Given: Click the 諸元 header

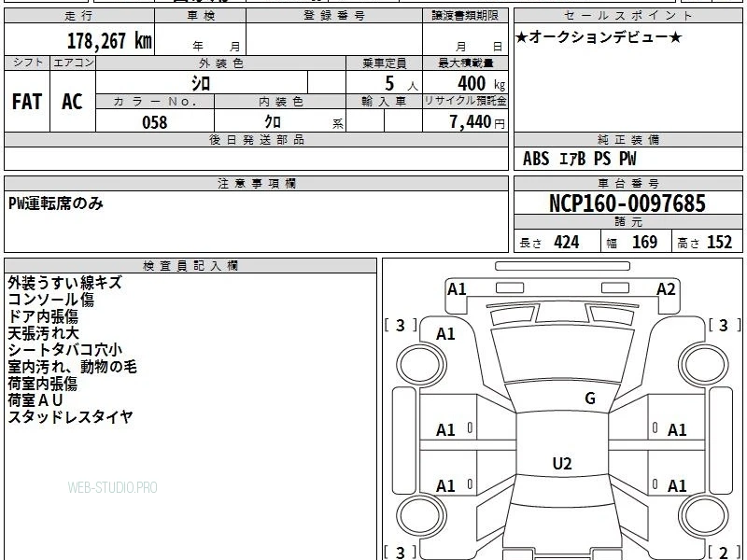Looking at the screenshot, I should click(627, 222).
